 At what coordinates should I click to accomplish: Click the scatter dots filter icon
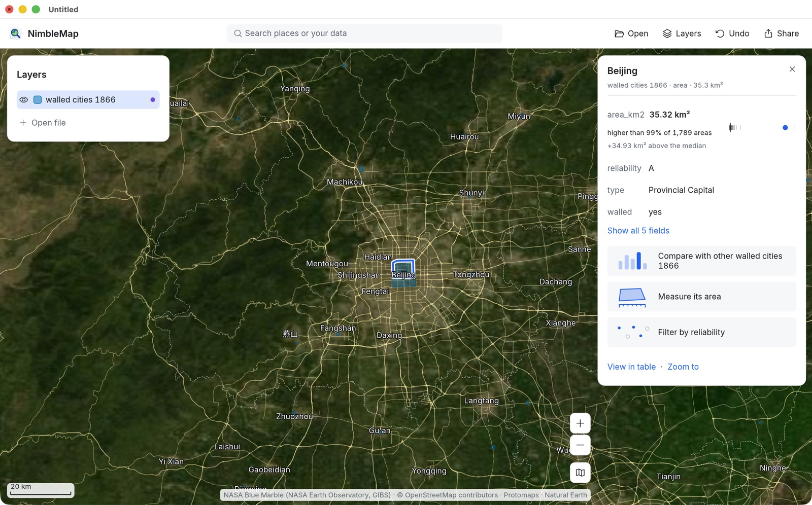(x=632, y=332)
